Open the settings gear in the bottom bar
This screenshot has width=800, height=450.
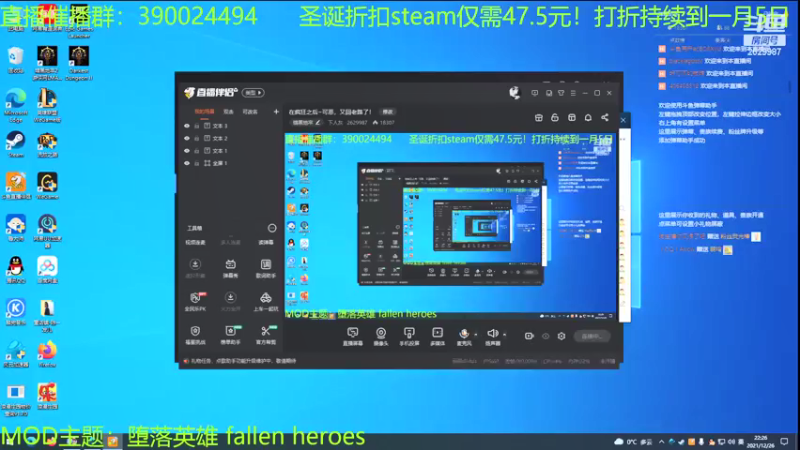click(561, 336)
